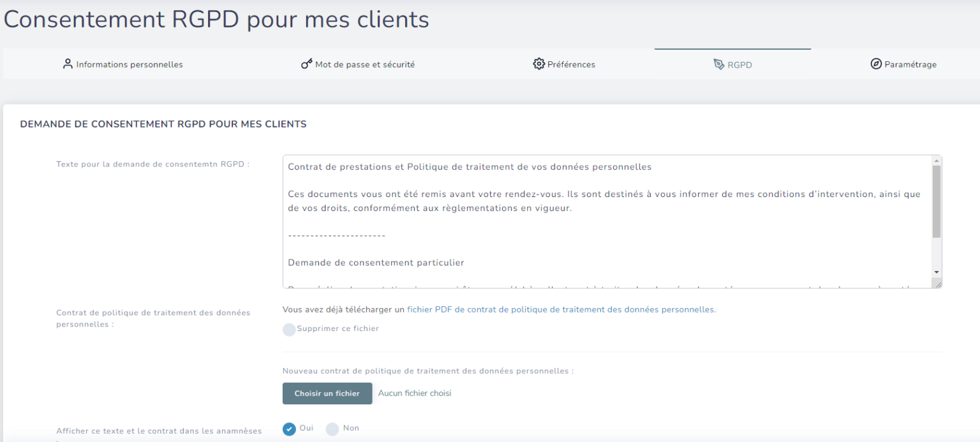Click the key icon for Mot de passe

(x=307, y=64)
